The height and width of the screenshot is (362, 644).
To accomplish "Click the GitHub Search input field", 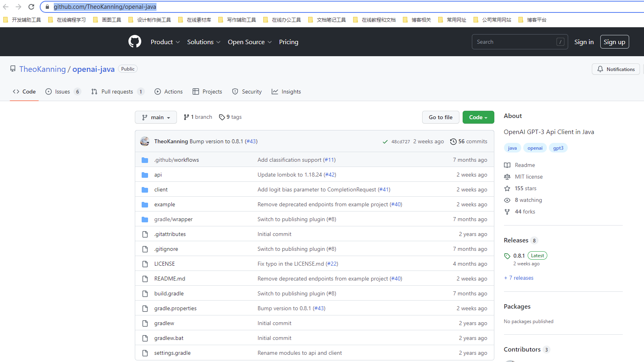I will 520,42.
